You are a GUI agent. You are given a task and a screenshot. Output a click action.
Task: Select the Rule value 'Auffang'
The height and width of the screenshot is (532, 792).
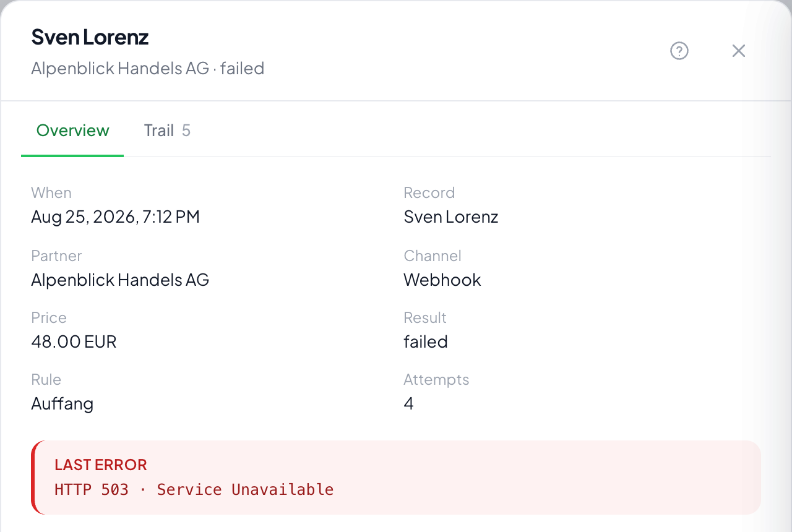62,404
